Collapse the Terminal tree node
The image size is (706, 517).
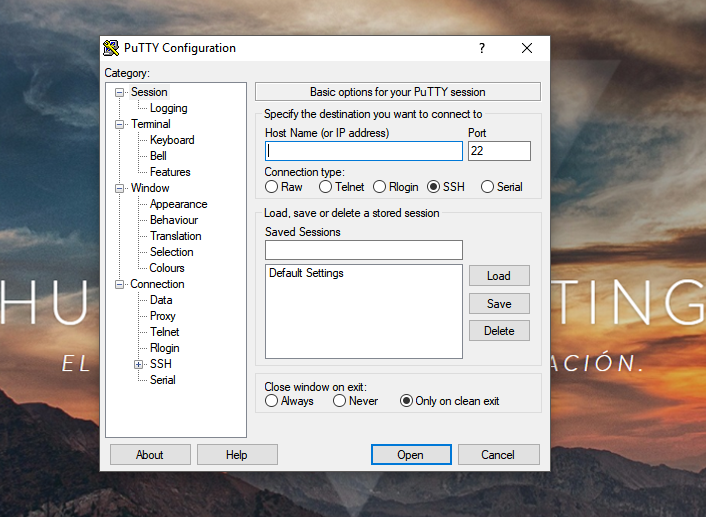coord(119,124)
